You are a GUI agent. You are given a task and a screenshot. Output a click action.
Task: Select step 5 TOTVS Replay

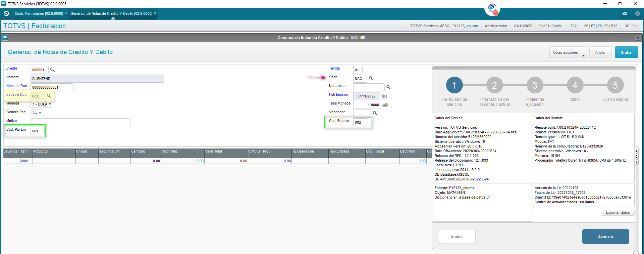[x=615, y=85]
